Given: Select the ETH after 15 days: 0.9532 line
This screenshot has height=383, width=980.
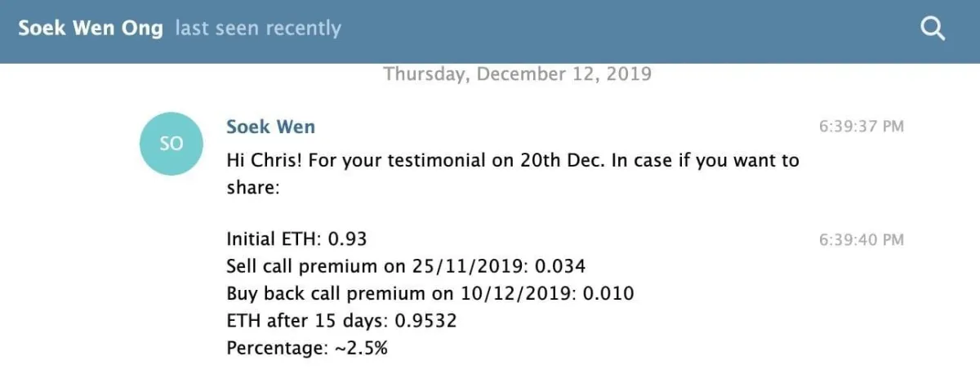Looking at the screenshot, I should [x=341, y=321].
